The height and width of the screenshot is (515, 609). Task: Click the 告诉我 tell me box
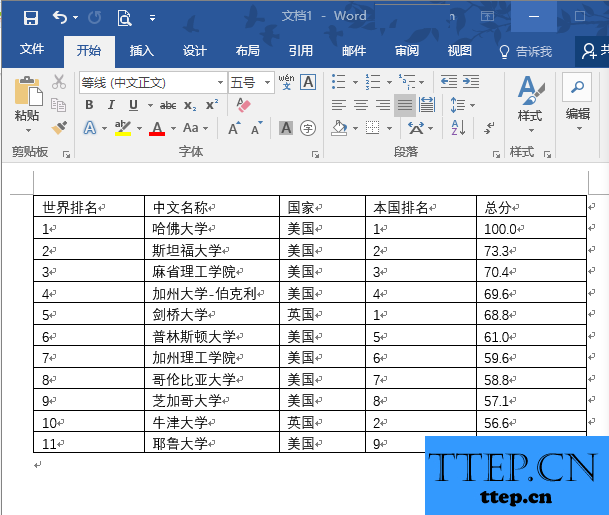[x=526, y=51]
